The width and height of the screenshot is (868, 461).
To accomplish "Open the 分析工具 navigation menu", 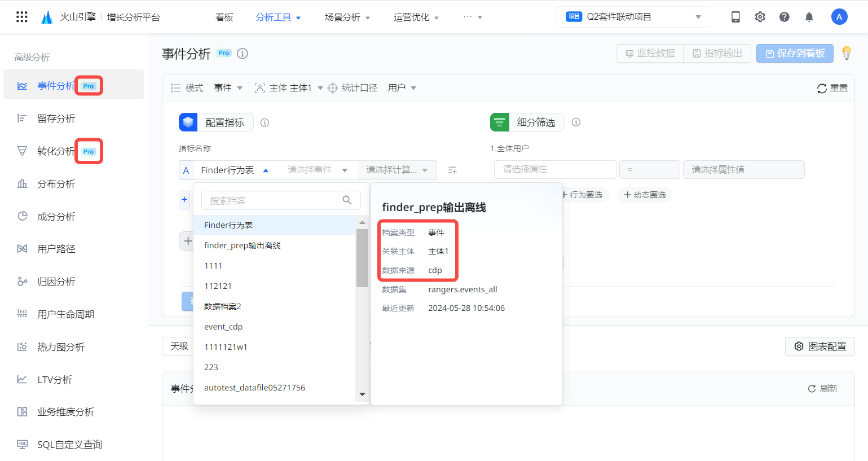I will point(278,17).
